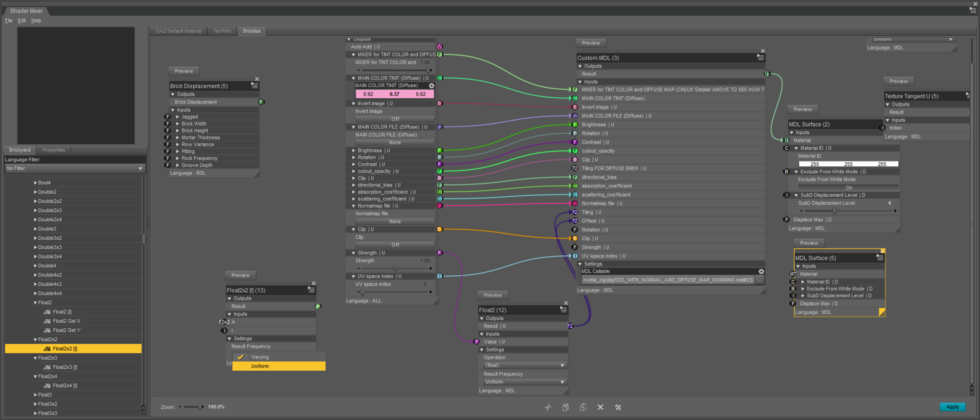Open the Edit menu
Viewport: 980px width, 420px height.
22,21
